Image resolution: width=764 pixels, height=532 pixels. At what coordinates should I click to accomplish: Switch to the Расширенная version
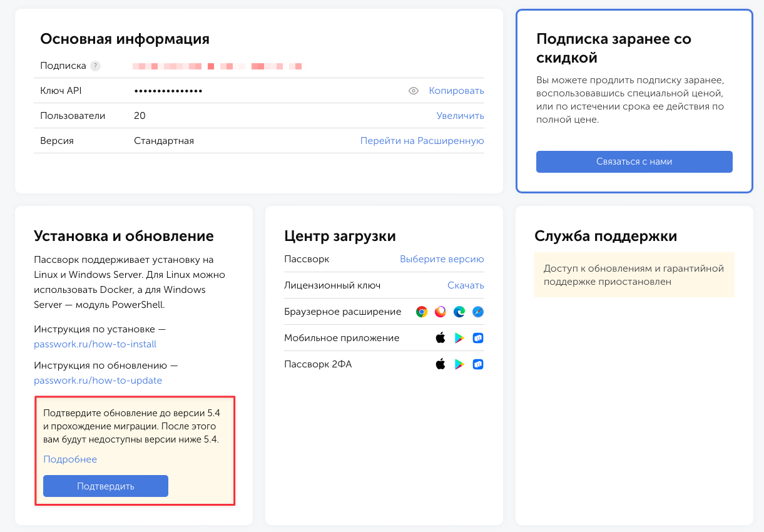pyautogui.click(x=422, y=141)
